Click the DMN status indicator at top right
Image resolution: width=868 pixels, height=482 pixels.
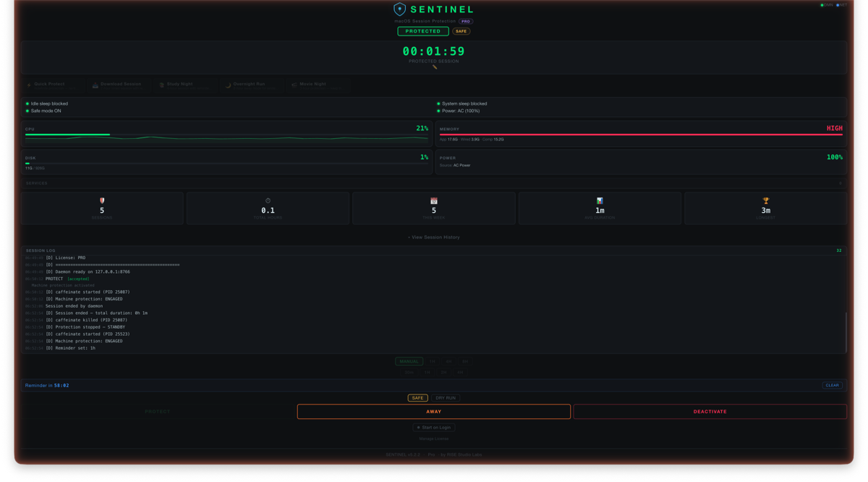[827, 5]
